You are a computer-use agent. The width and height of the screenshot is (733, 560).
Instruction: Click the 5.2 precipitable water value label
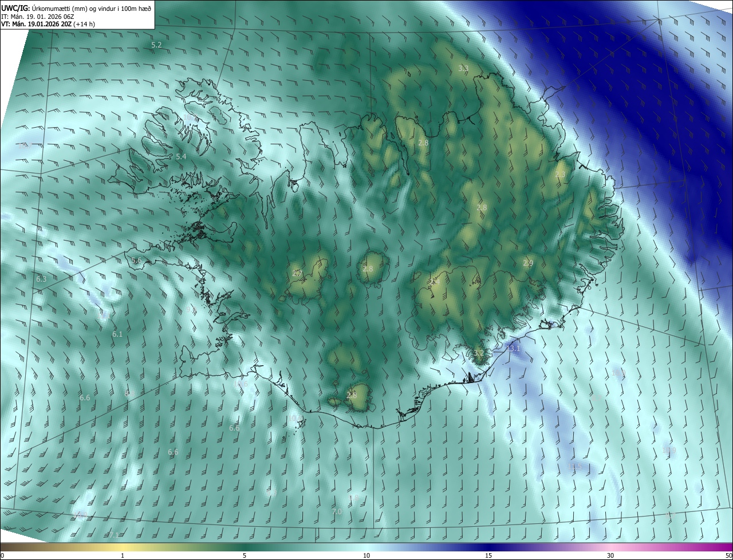tap(156, 45)
